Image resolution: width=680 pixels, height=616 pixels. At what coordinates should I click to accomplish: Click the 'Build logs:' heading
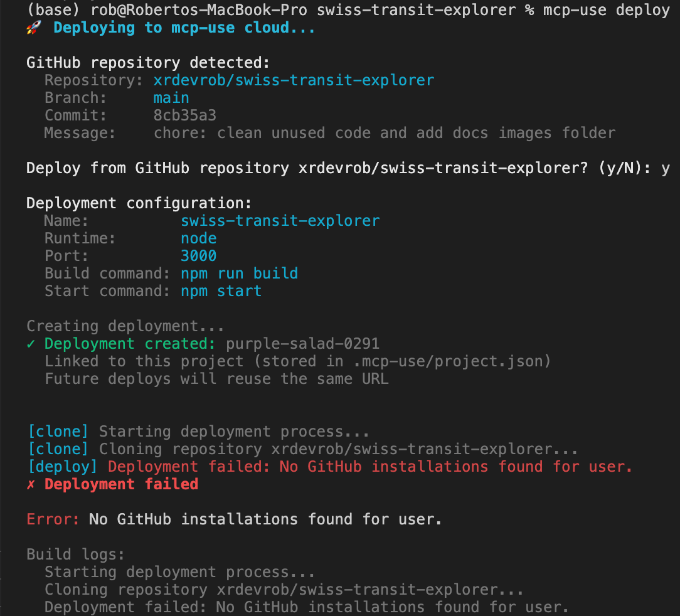click(x=75, y=555)
